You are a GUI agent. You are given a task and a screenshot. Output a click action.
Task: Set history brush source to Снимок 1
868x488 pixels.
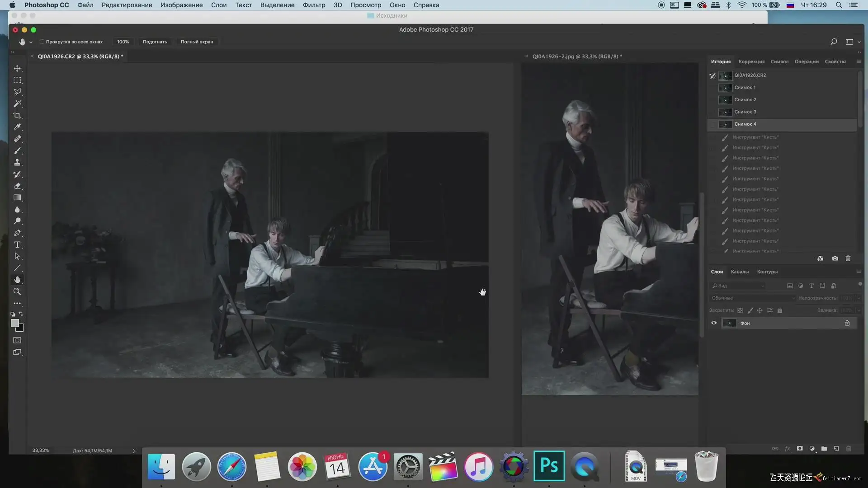coord(713,88)
